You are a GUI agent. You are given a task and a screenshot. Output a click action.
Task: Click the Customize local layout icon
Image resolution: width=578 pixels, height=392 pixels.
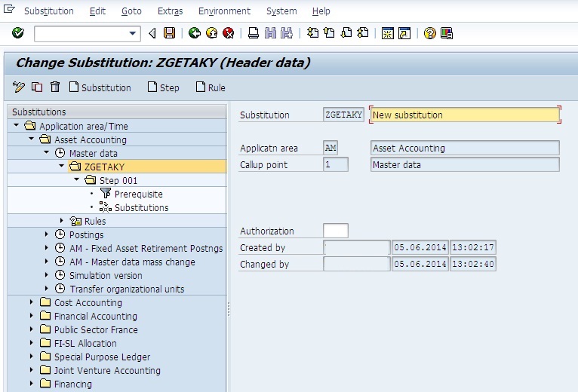(447, 33)
